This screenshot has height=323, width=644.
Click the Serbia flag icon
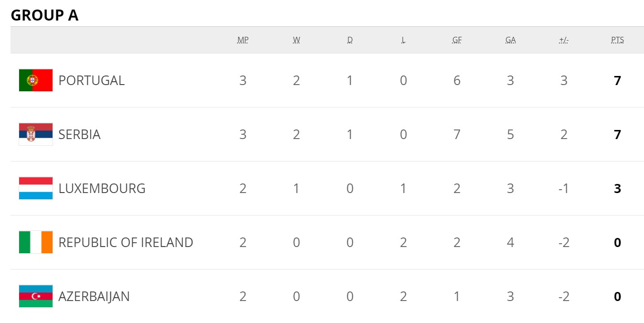36,134
